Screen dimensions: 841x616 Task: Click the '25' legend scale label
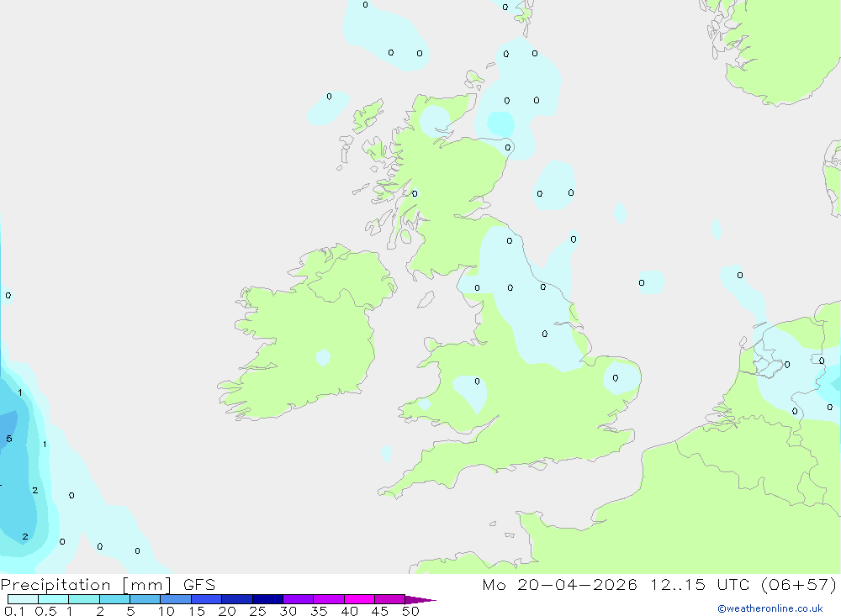tap(258, 611)
